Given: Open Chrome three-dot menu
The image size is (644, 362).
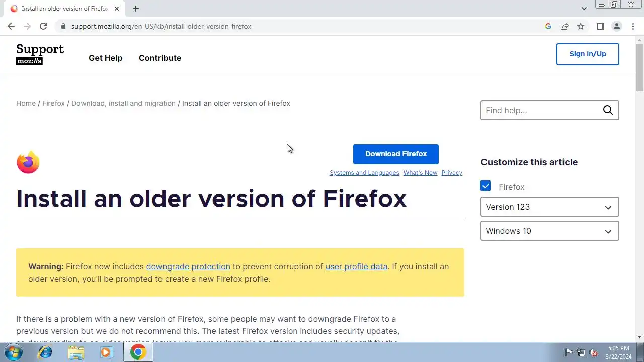Looking at the screenshot, I should tap(633, 26).
